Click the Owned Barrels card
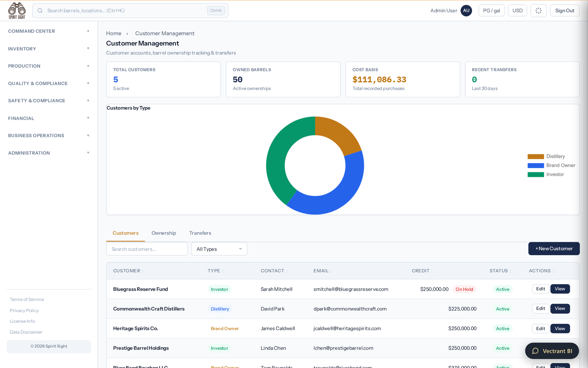The height and width of the screenshot is (368, 588). [x=283, y=79]
